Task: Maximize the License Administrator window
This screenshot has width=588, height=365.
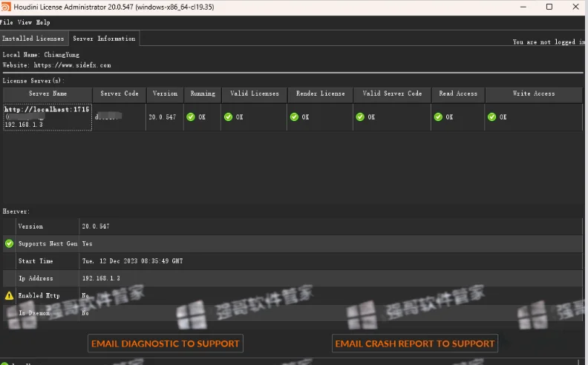Action: pos(549,7)
